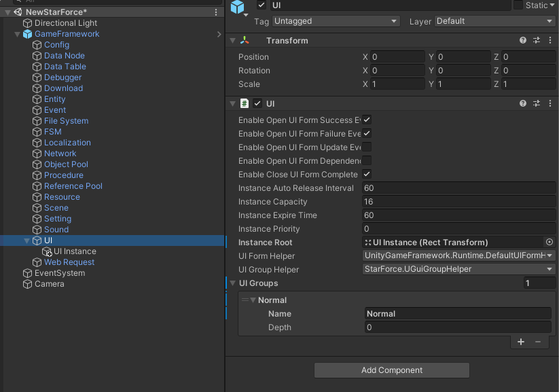Click the Instance Priority field
Screen dimensions: 559x392
pos(459,229)
